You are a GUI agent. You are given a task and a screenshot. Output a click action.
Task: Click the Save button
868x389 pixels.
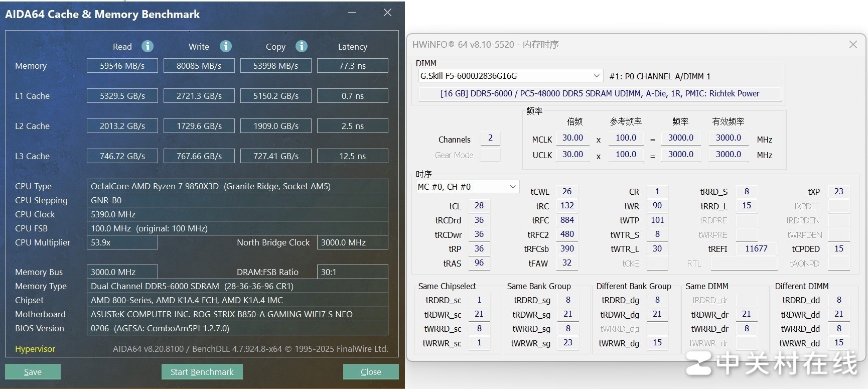coord(33,372)
